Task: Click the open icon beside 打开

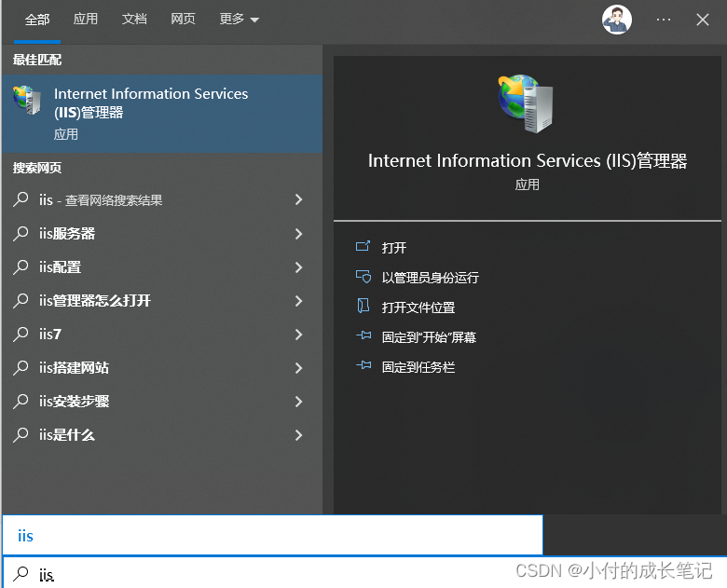Action: (x=363, y=246)
